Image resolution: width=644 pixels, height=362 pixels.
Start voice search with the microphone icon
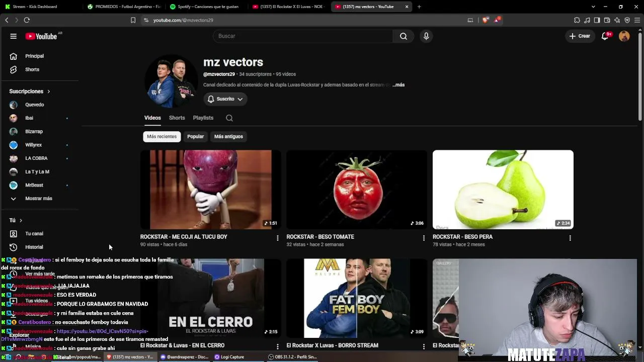click(x=426, y=36)
